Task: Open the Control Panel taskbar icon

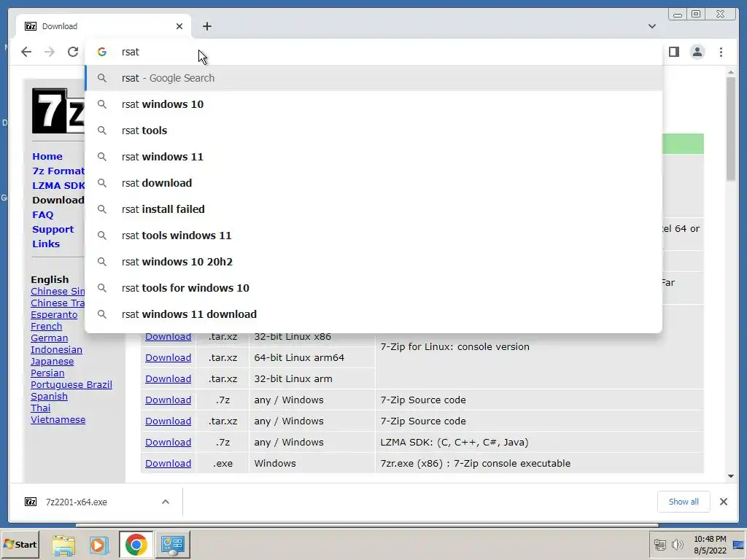Action: 172,545
